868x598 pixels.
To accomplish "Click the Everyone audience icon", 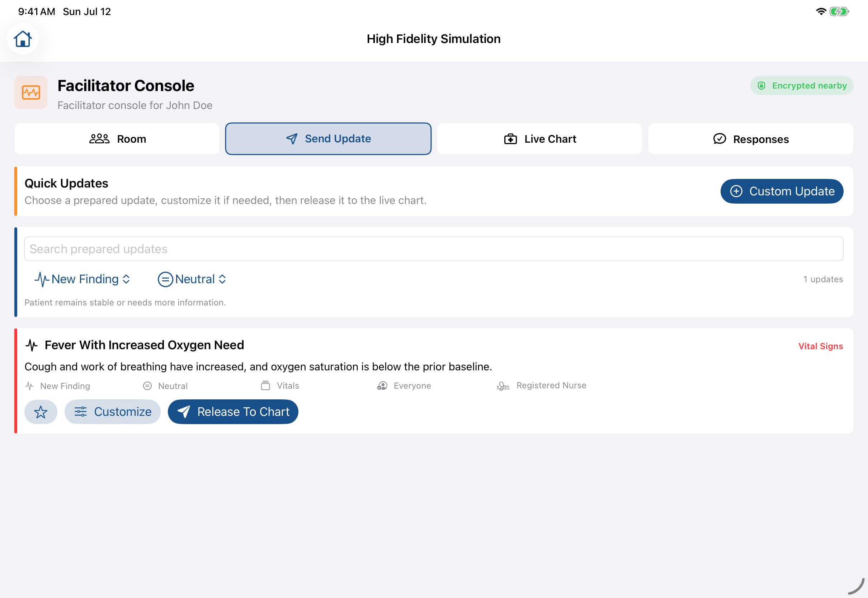I will [x=382, y=386].
